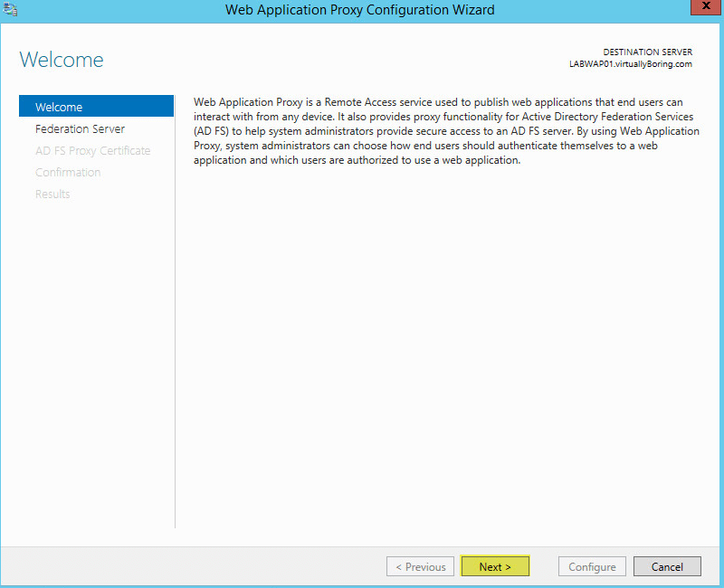Click the wizard window icon in title bar
Viewport: 724px width, 588px height.
point(10,9)
